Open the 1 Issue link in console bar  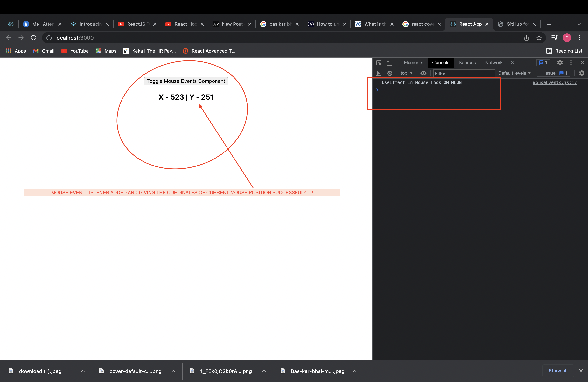coord(553,73)
